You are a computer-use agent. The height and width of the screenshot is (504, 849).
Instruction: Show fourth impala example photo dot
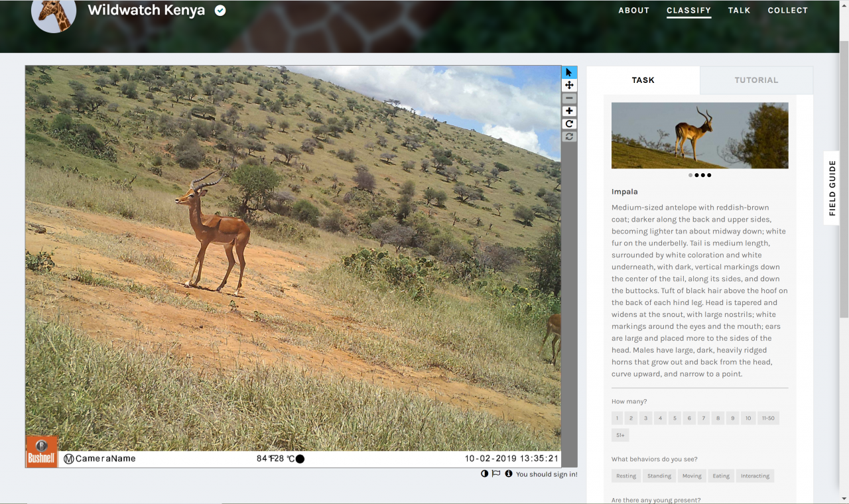pos(709,175)
